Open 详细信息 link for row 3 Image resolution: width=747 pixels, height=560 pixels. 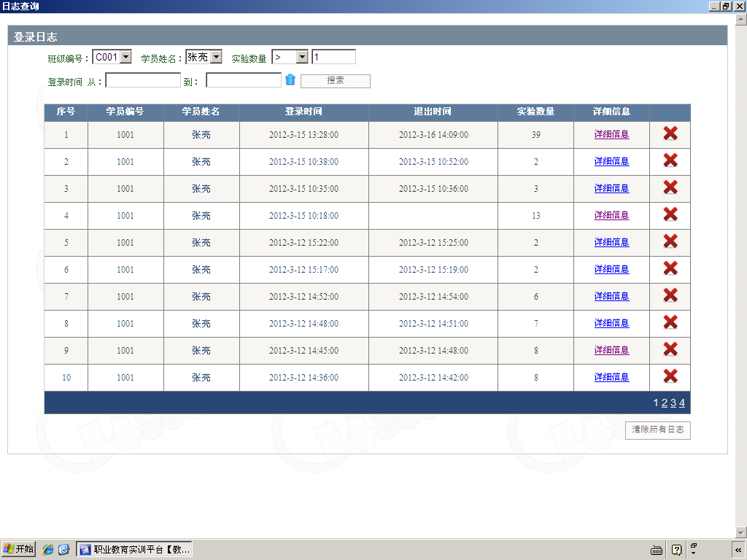click(612, 188)
